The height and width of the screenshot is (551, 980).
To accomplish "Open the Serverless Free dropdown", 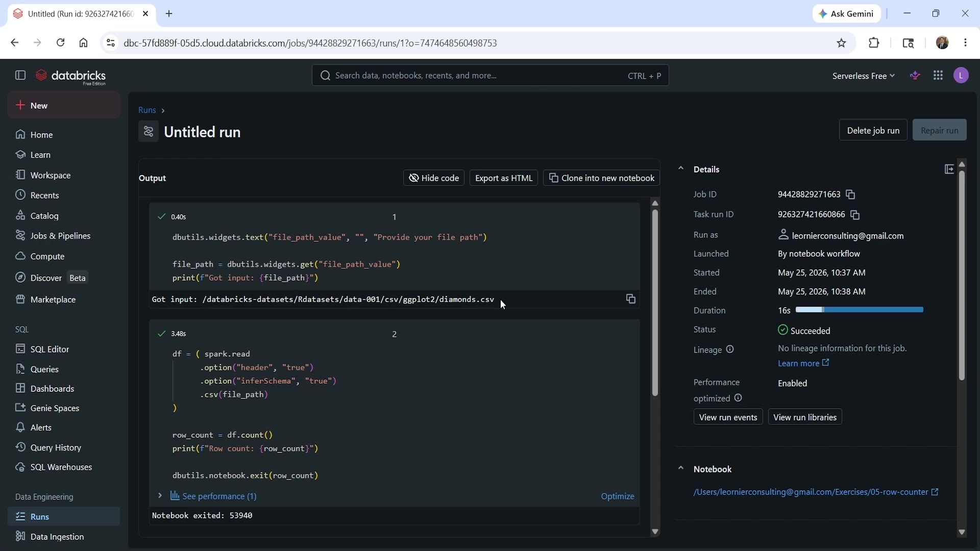I will [863, 76].
